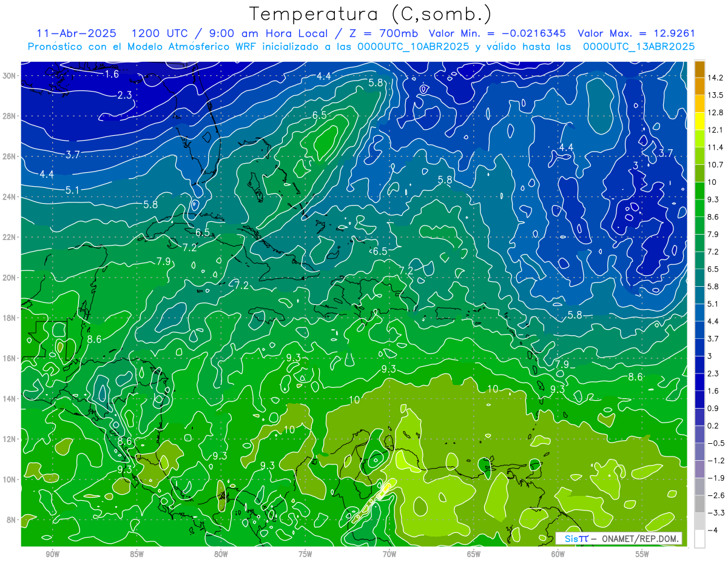
Task: Click the '70W' longitude axis label
Action: (x=389, y=554)
